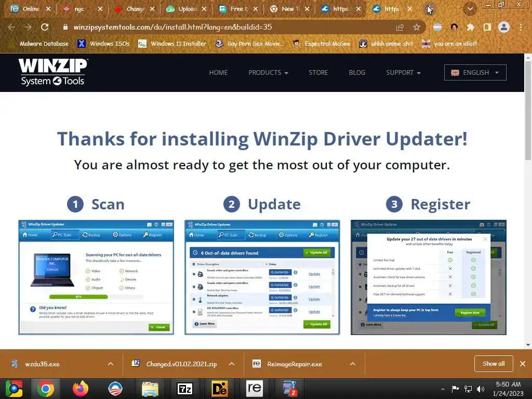Screen dimensions: 532x399
Task: Click the Update step screenshot thumbnail
Action: 262,277
